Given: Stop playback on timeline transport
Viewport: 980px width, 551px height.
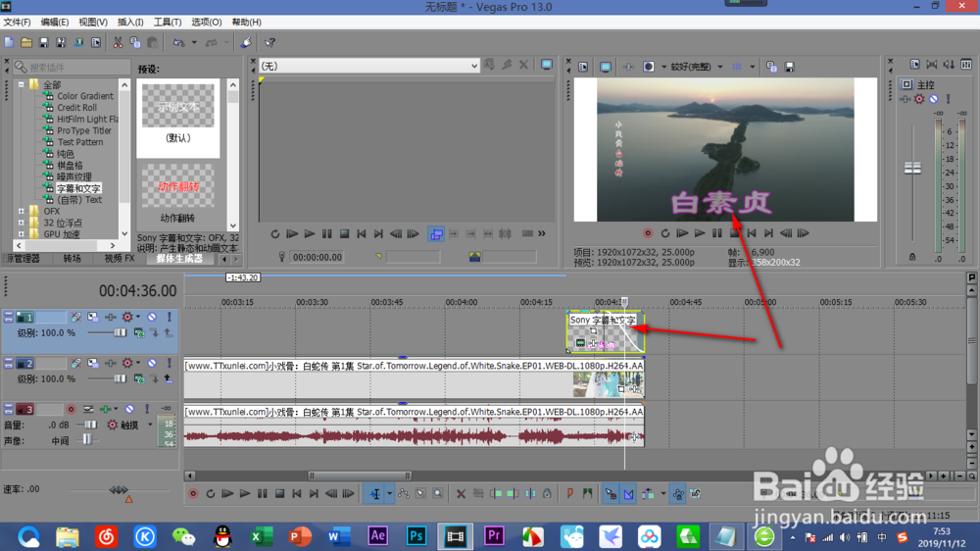Looking at the screenshot, I should [280, 493].
